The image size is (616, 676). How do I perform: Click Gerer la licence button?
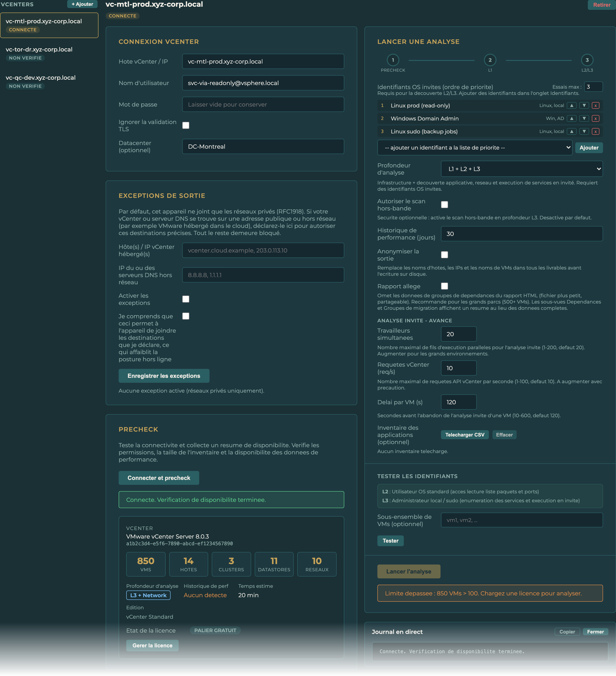click(152, 646)
